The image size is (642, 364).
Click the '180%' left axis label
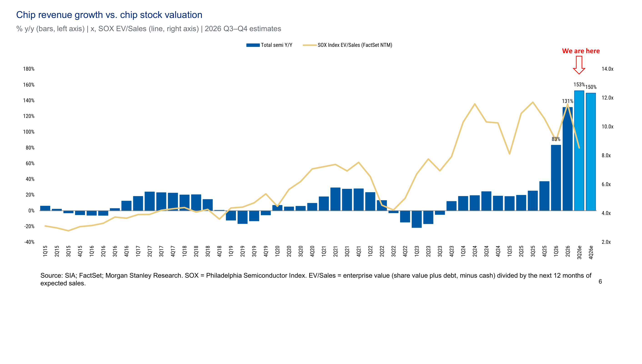[29, 69]
